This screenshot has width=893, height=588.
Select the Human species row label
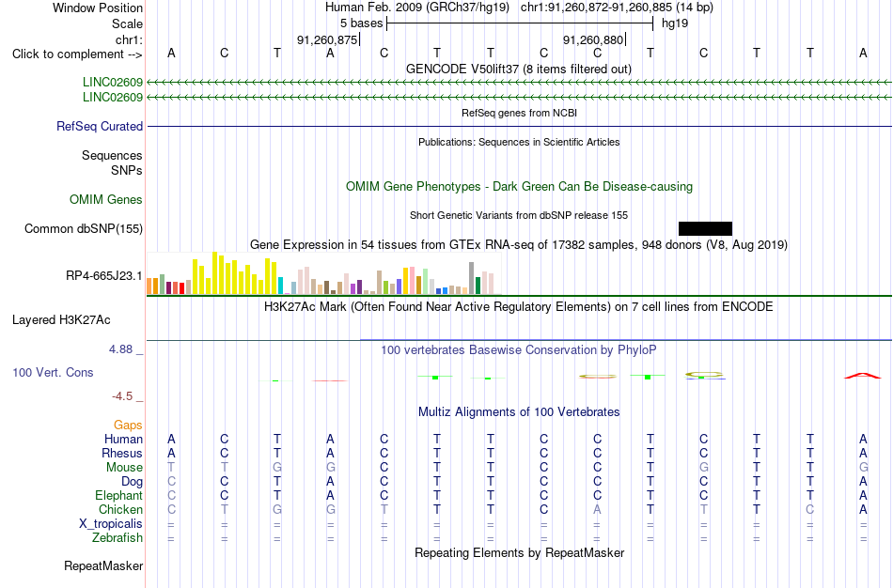point(123,439)
